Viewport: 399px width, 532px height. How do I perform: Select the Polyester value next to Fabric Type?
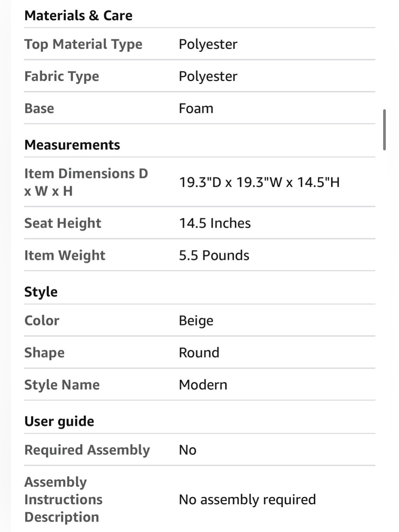(208, 76)
